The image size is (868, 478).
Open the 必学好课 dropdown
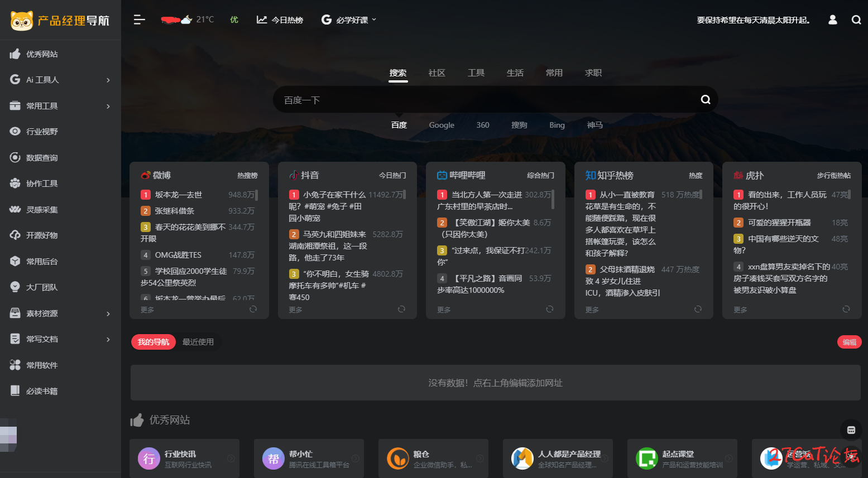[x=349, y=20]
